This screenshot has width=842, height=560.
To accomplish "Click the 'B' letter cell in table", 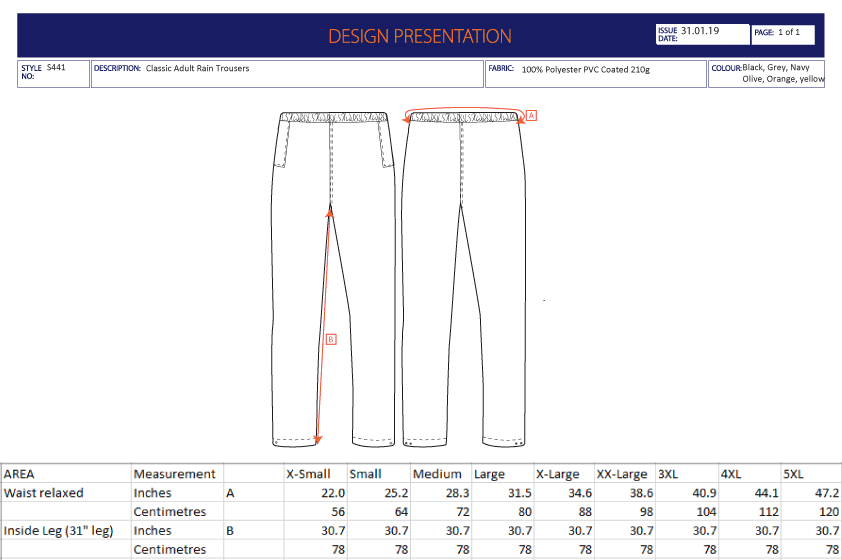I will (230, 530).
